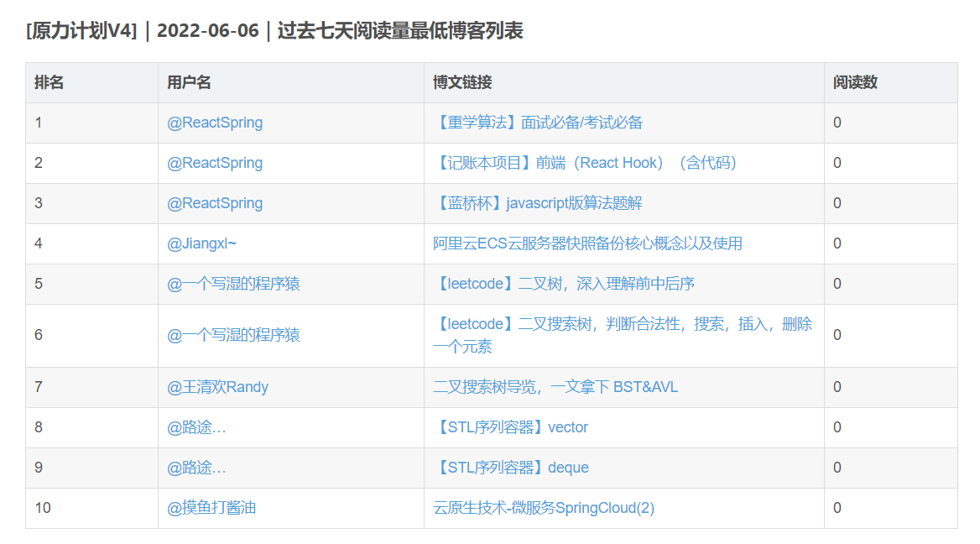Click the 阅读数 column header
This screenshot has width=980, height=544.
click(855, 82)
